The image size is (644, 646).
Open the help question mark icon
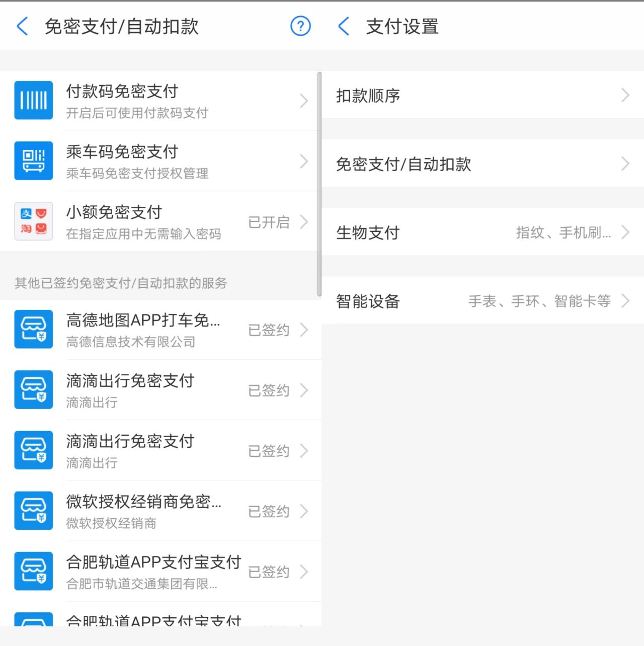tap(300, 26)
